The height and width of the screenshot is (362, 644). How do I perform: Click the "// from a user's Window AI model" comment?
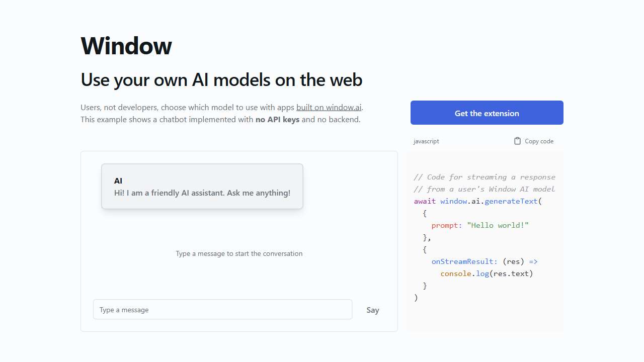[485, 189]
